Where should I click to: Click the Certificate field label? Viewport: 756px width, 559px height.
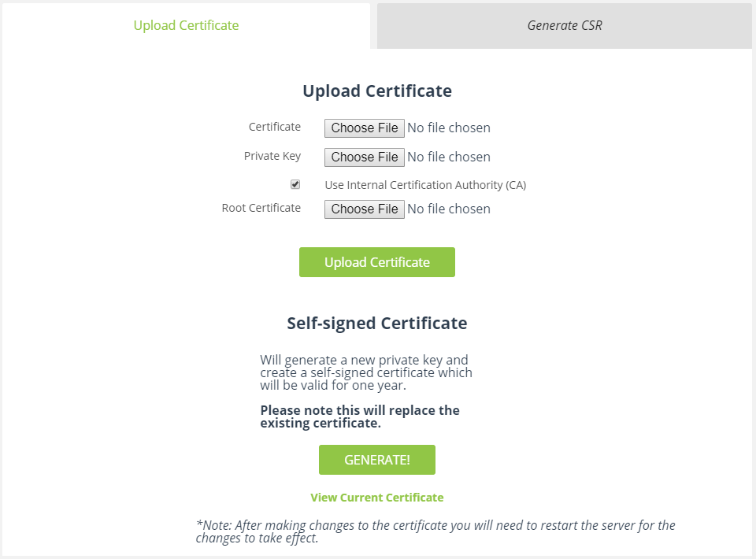coord(274,127)
